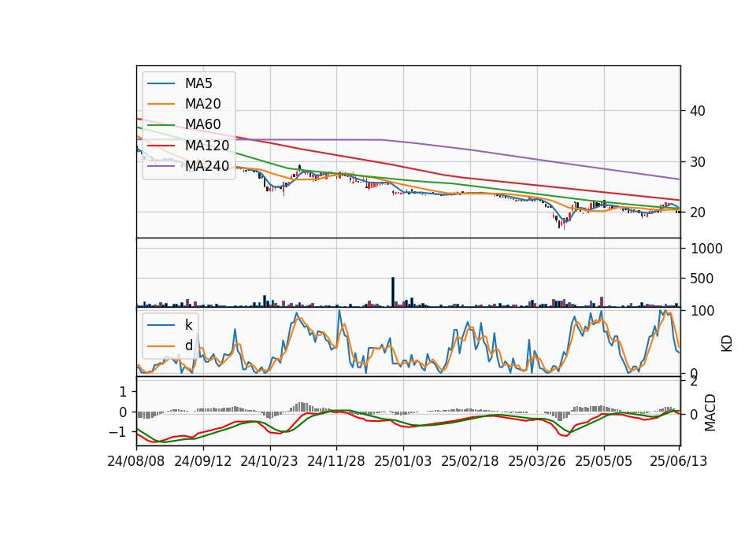Click the tallest volume bar near 25/01/03
756x543 pixels.
(x=393, y=292)
